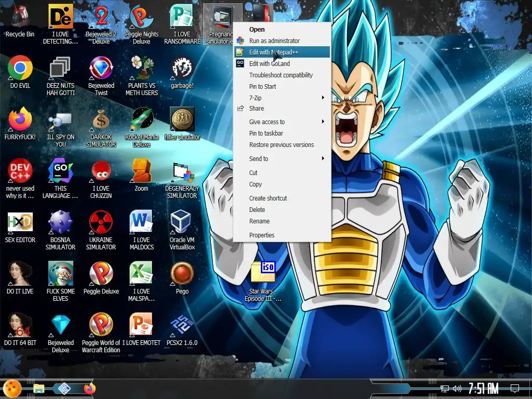Open the network tray icon

tap(444, 389)
